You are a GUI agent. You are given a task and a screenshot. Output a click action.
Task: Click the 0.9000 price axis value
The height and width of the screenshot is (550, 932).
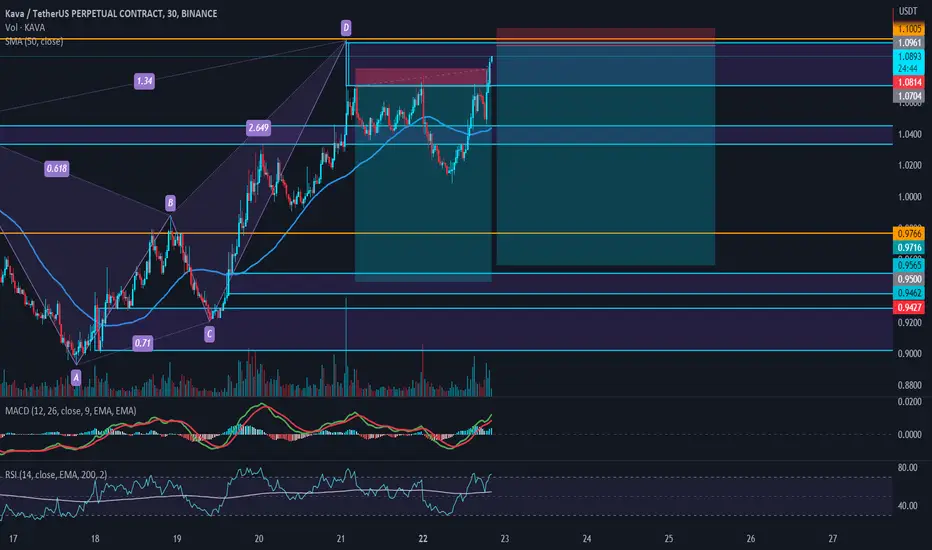click(x=910, y=354)
